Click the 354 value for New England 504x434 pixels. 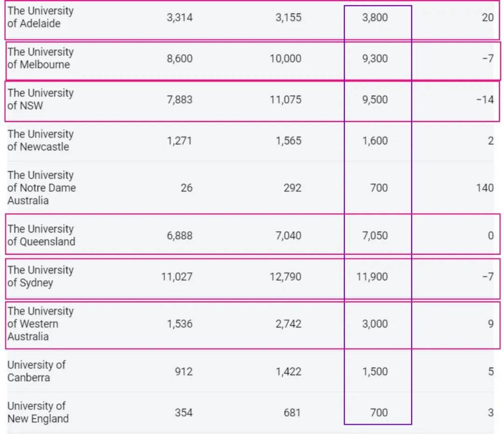tap(183, 413)
